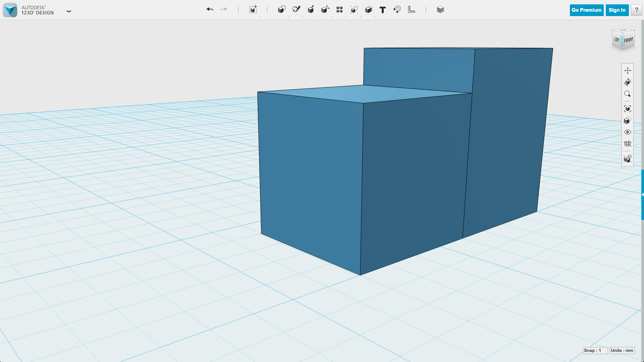Click the FRONT face of view cube

pos(629,40)
